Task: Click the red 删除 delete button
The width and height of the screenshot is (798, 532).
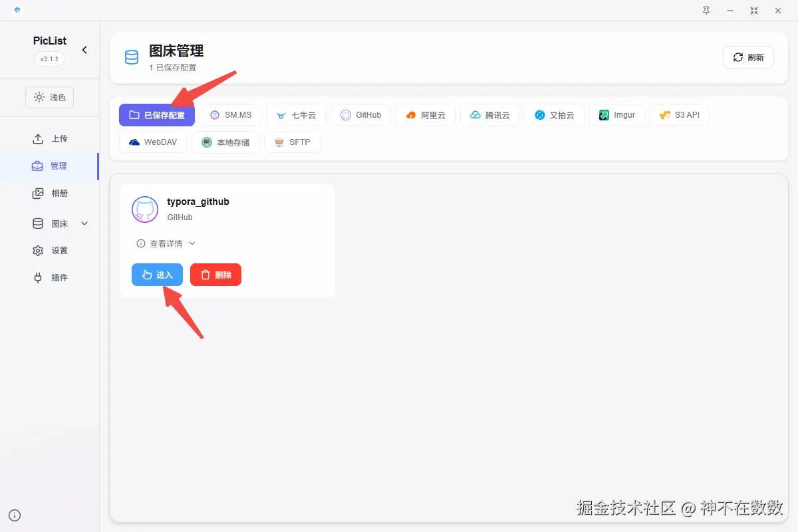Action: point(215,275)
